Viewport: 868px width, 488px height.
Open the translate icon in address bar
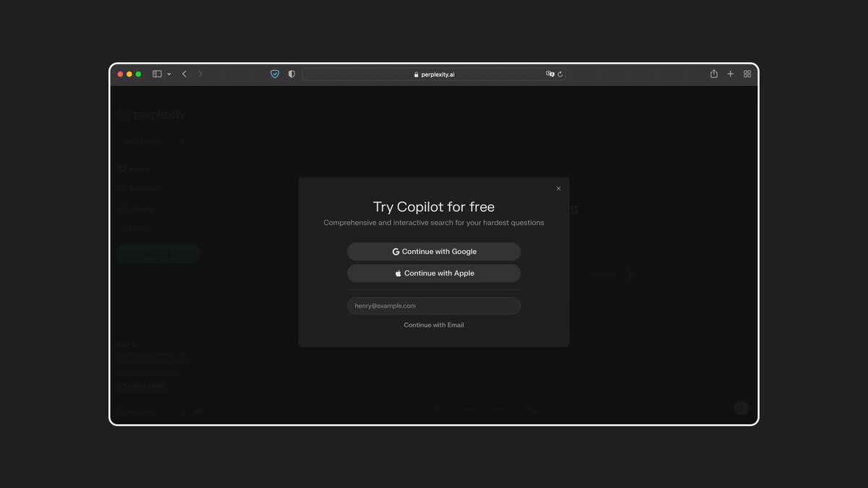tap(550, 74)
